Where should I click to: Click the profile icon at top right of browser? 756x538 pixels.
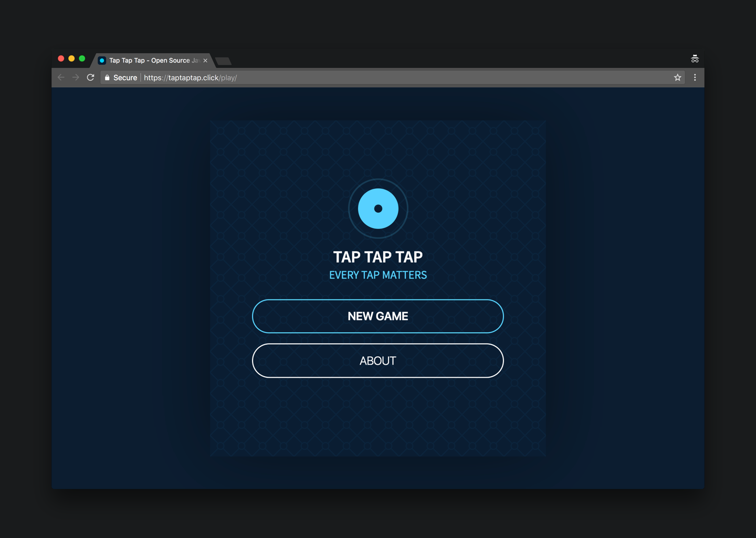point(695,58)
